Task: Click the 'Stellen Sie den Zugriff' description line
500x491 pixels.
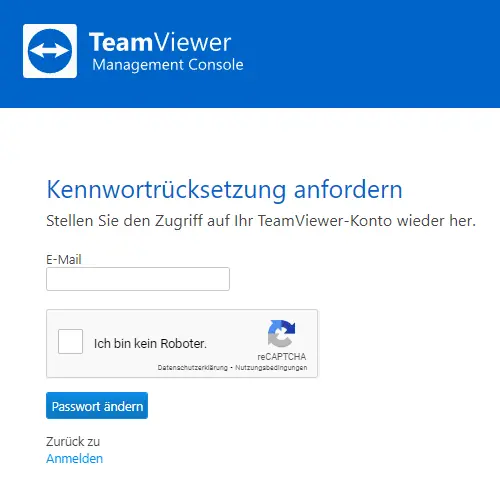Action: click(x=261, y=221)
